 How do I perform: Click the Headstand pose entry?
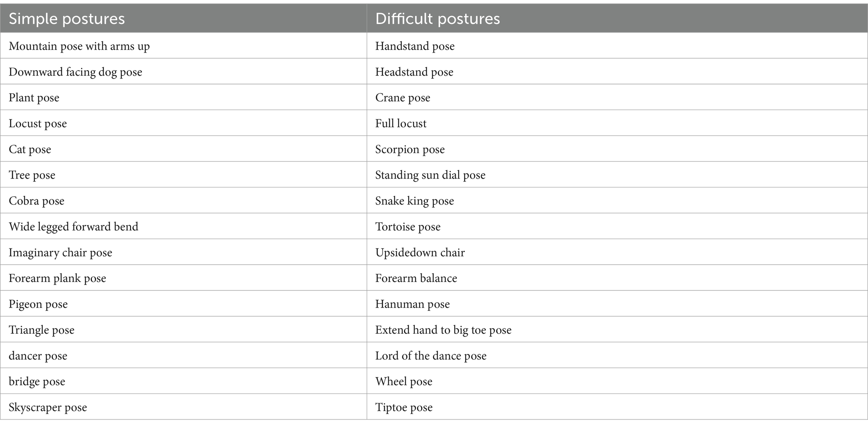[x=414, y=72]
